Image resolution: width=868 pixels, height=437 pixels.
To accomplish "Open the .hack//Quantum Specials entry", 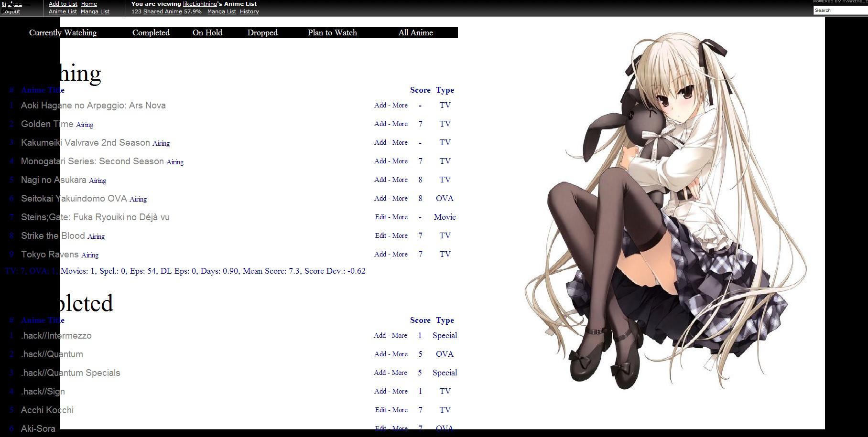I will point(71,373).
